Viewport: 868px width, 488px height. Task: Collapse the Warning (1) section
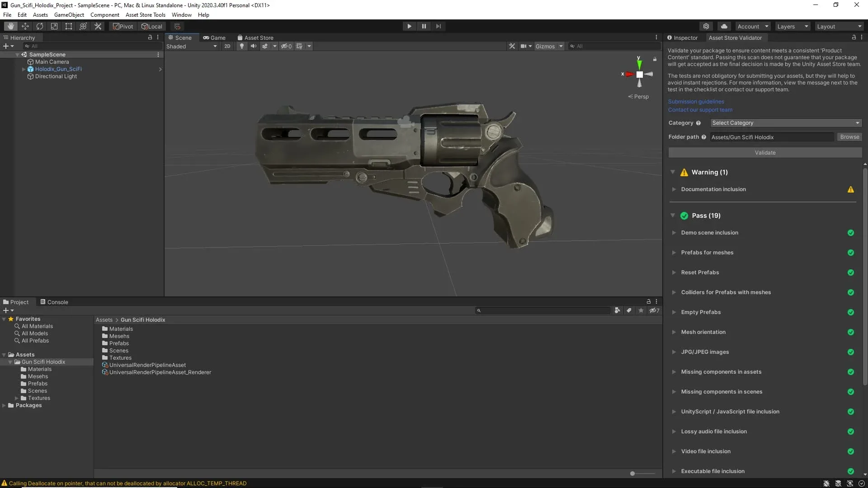click(x=673, y=172)
